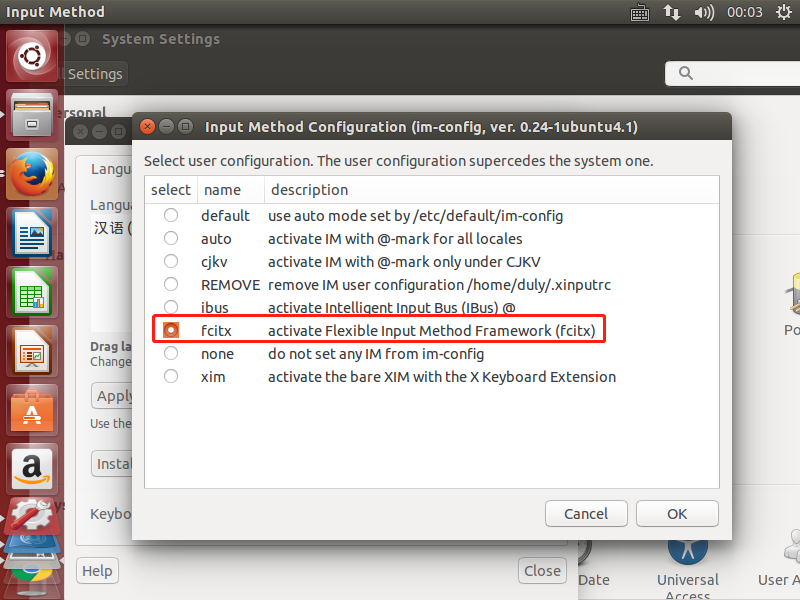Open keyboard input indicator in top panel

pos(640,12)
